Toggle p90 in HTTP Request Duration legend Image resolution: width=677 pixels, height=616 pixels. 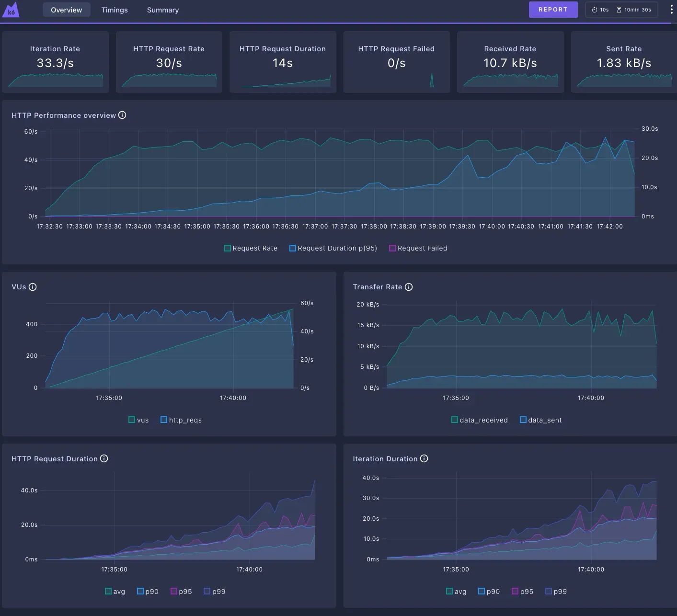click(148, 592)
